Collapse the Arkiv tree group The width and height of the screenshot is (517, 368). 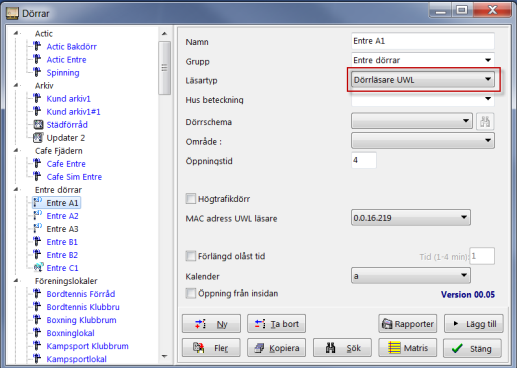click(x=16, y=85)
